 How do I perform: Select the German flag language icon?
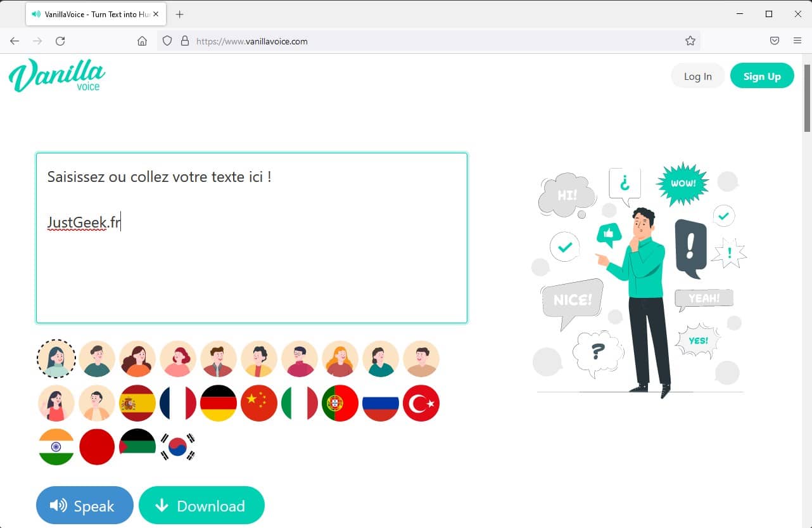point(219,403)
